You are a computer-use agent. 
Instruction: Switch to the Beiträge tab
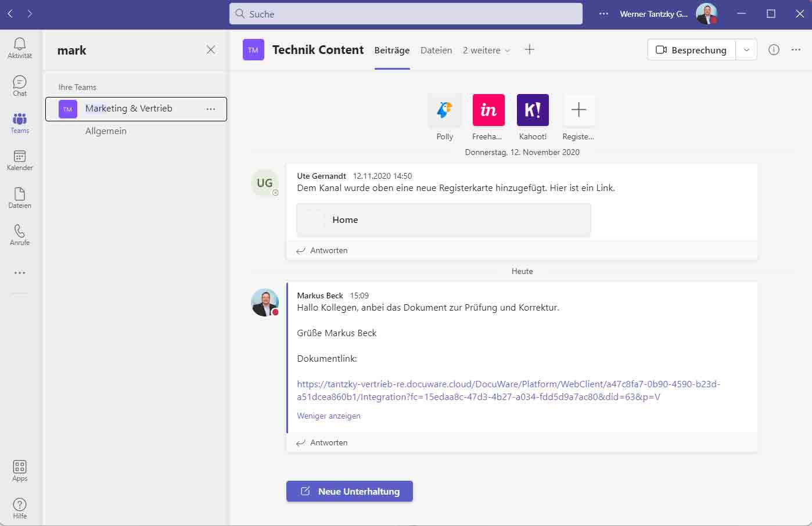[392, 51]
